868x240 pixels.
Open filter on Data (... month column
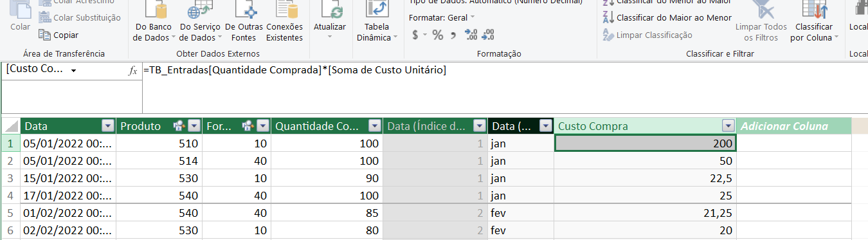[546, 126]
